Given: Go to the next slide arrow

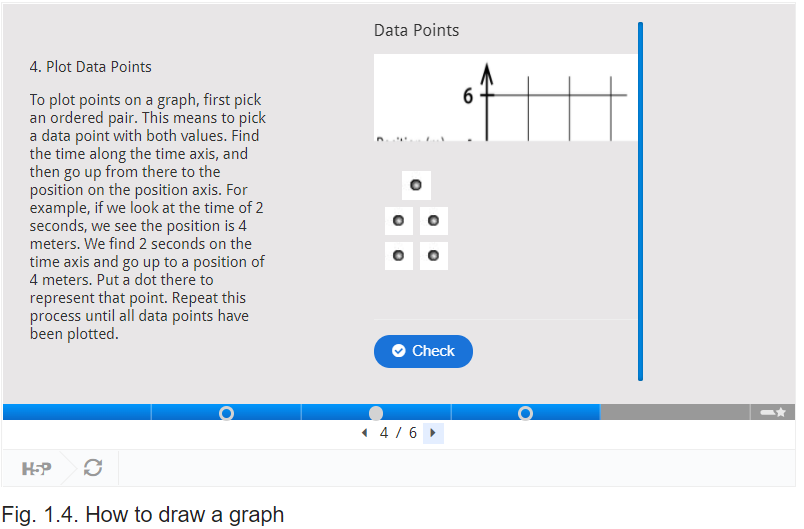Looking at the screenshot, I should pos(433,433).
